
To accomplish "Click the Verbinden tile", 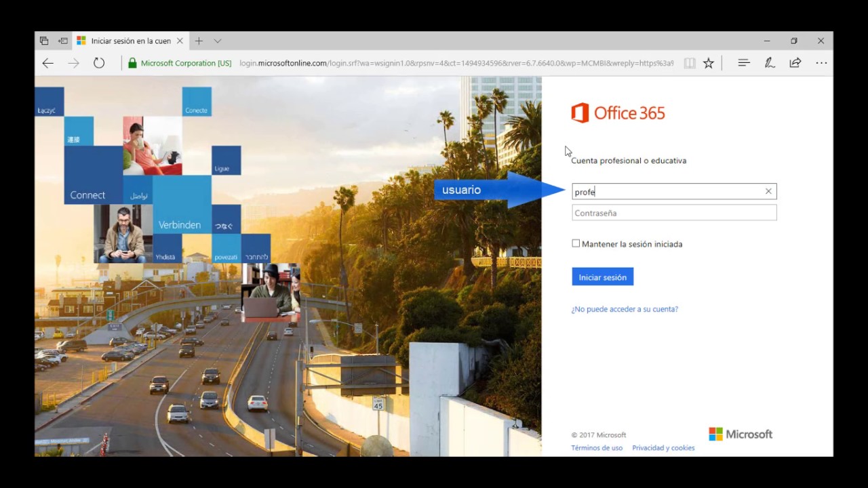I will point(182,205).
